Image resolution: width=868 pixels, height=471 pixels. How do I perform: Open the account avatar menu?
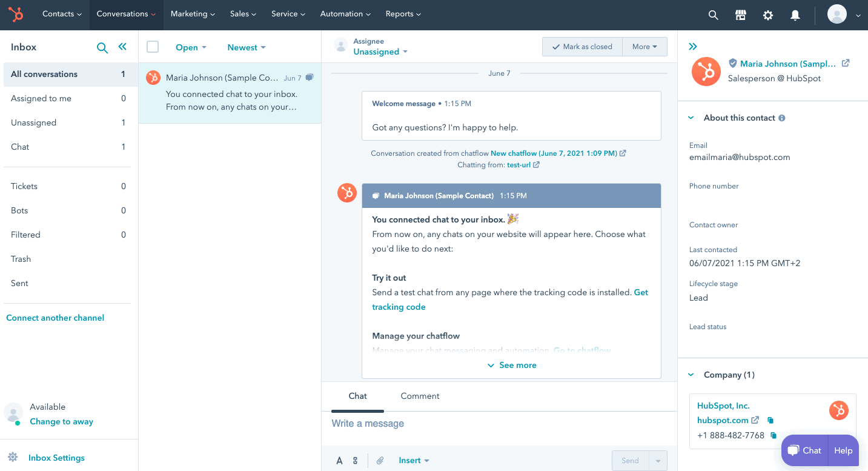coord(844,15)
